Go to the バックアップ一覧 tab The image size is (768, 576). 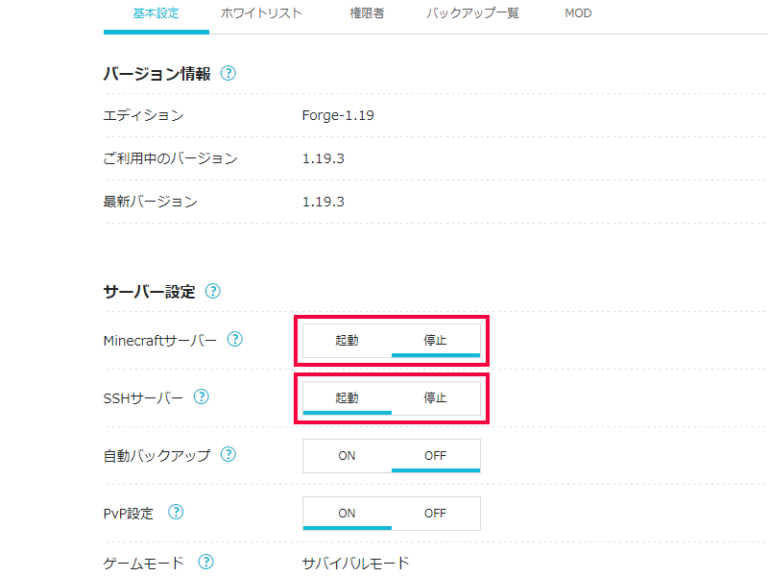tap(472, 14)
